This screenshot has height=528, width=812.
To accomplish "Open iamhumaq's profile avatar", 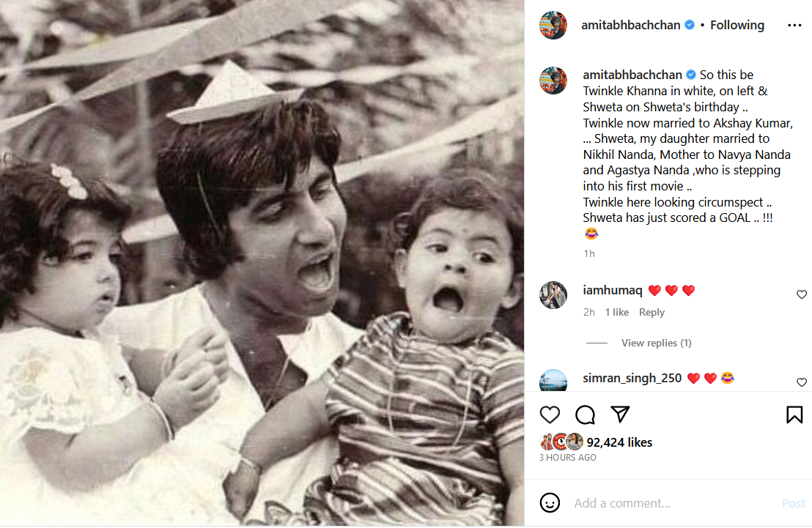I will (x=553, y=295).
